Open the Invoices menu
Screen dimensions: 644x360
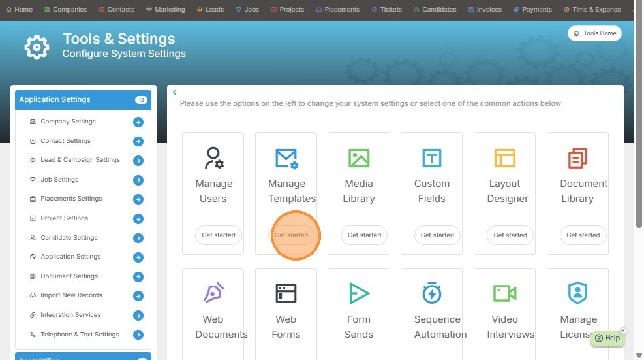pos(485,9)
